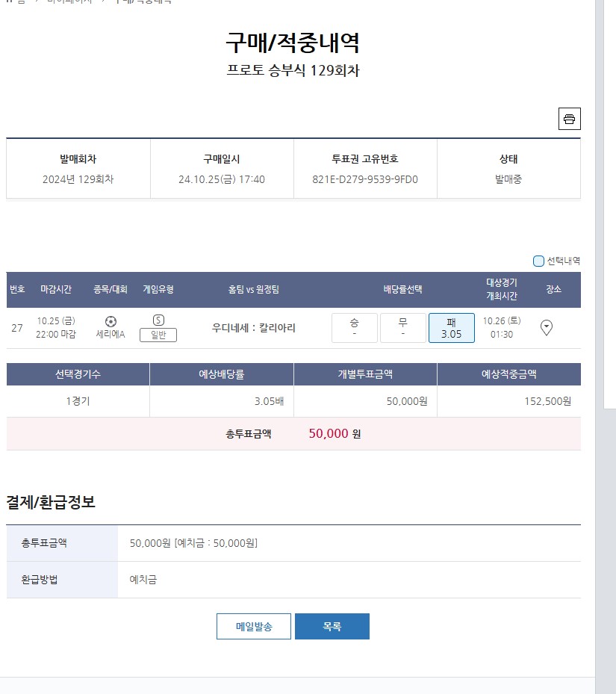Click the 세리에A league label
The width and height of the screenshot is (616, 694).
111,335
